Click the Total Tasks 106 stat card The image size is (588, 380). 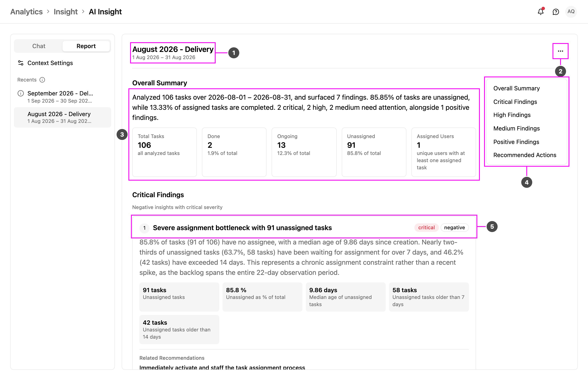point(164,152)
